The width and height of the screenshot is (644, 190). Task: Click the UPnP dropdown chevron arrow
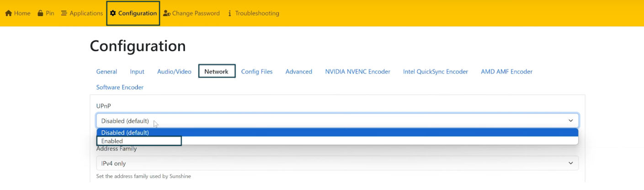pos(570,121)
